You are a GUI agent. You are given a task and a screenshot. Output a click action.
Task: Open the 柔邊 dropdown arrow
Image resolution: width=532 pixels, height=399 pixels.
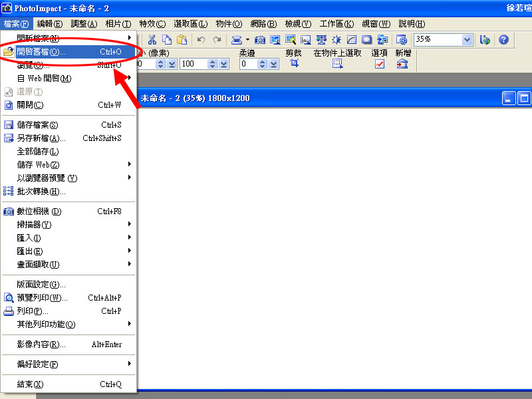coord(273,64)
